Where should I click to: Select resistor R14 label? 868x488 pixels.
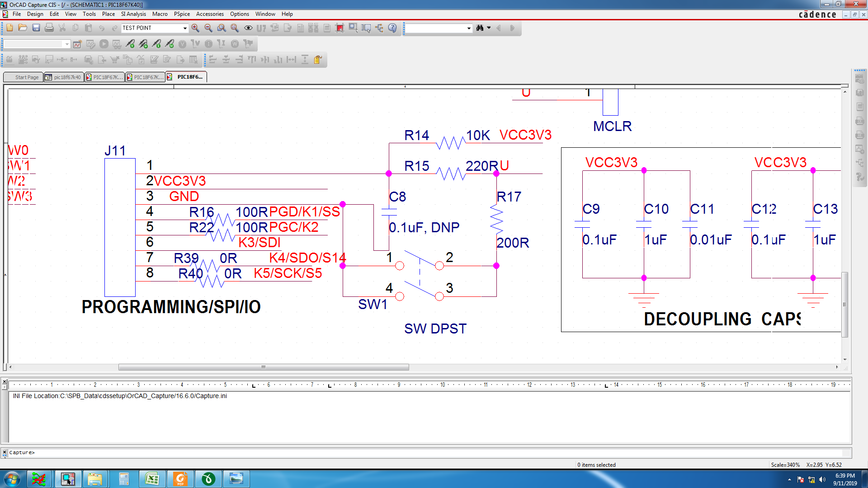416,135
